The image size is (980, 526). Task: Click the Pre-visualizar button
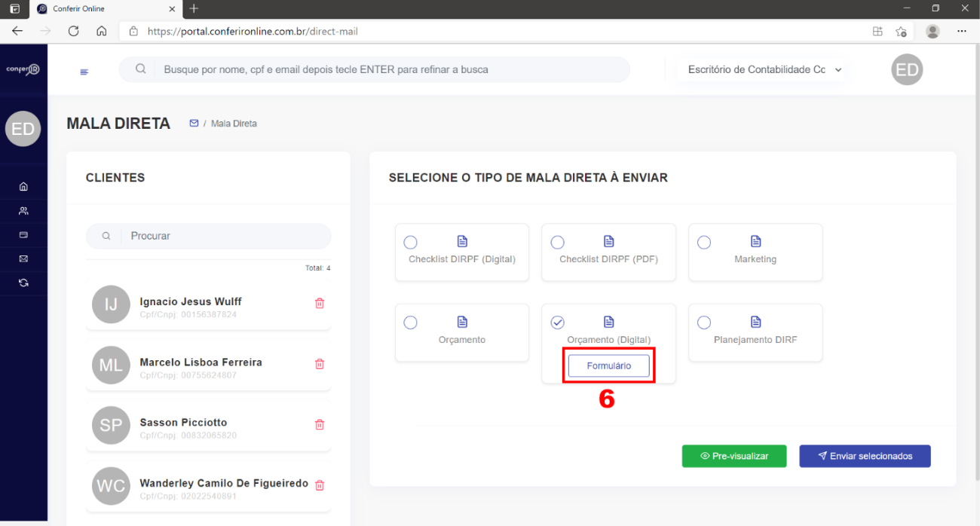[734, 456]
